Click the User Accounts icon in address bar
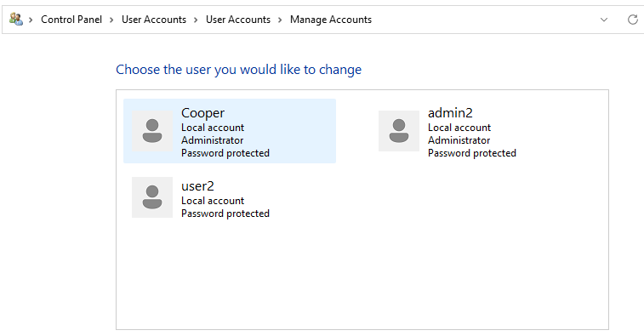644x336 pixels. [16, 20]
